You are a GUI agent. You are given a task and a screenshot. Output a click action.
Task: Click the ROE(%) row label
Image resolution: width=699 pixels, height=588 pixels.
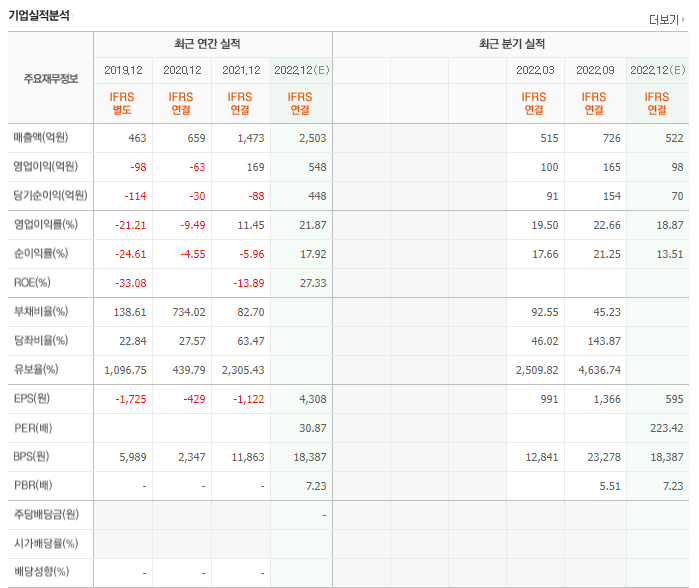click(x=32, y=283)
